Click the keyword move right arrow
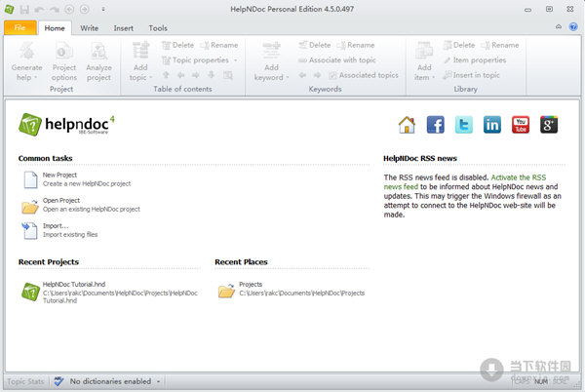 pos(317,75)
